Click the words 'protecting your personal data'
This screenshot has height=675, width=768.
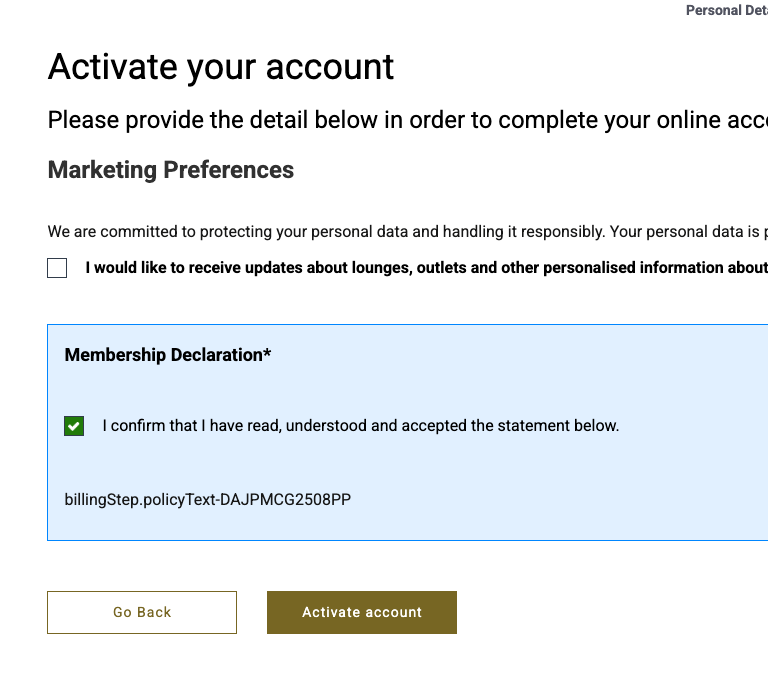pos(304,232)
